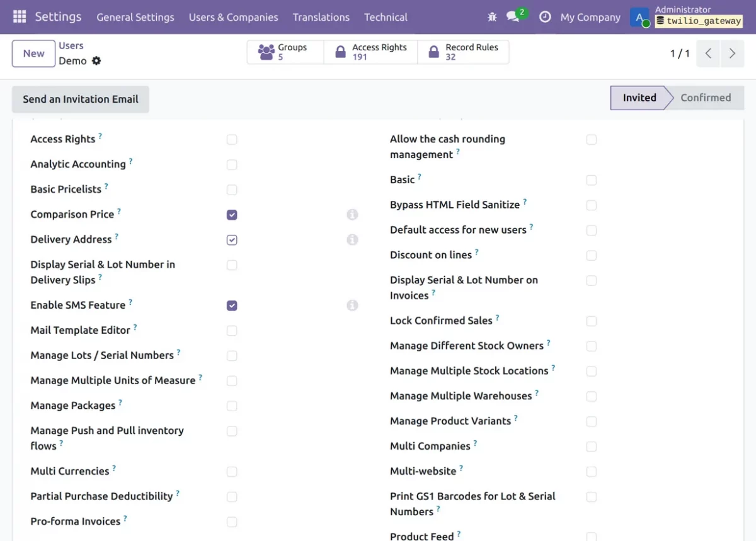Open the Record Rules stat button
The width and height of the screenshot is (756, 541).
pos(464,52)
